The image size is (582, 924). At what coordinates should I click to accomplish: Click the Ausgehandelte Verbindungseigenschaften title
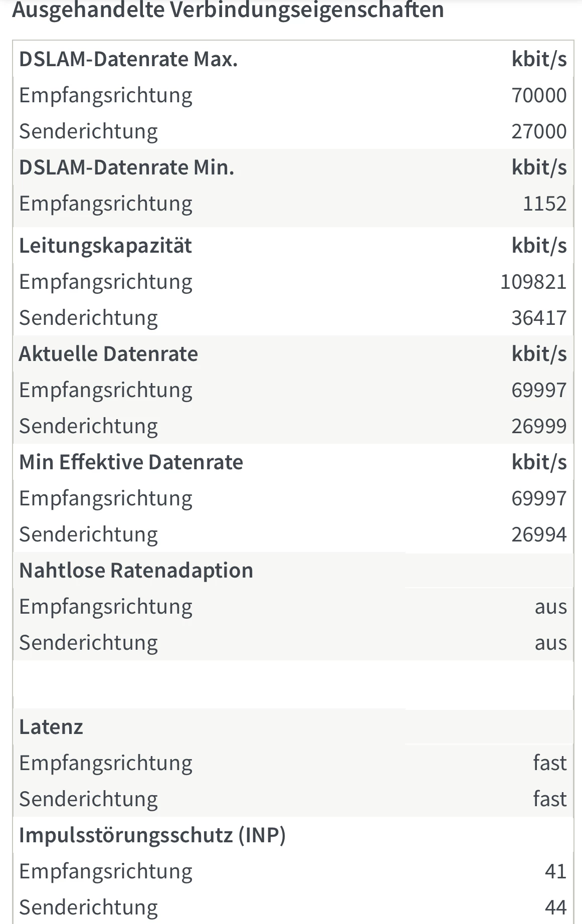tap(228, 10)
